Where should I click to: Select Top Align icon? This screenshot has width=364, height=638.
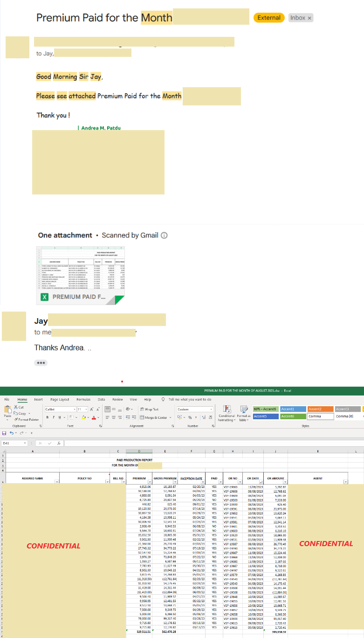pyautogui.click(x=107, y=409)
